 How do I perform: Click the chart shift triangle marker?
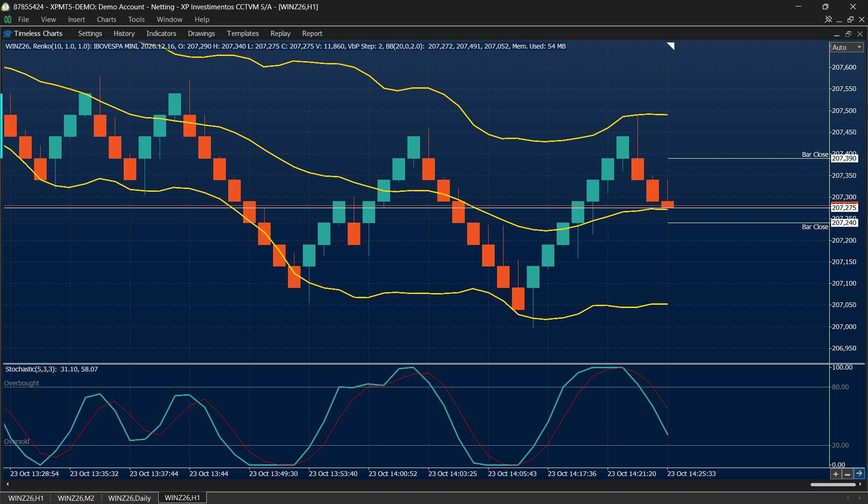coord(671,46)
